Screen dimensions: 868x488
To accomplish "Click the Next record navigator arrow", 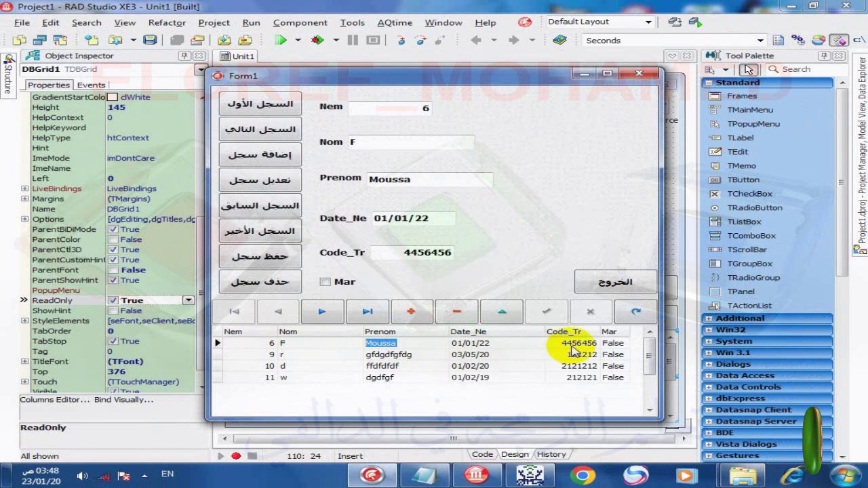I will pyautogui.click(x=322, y=311).
